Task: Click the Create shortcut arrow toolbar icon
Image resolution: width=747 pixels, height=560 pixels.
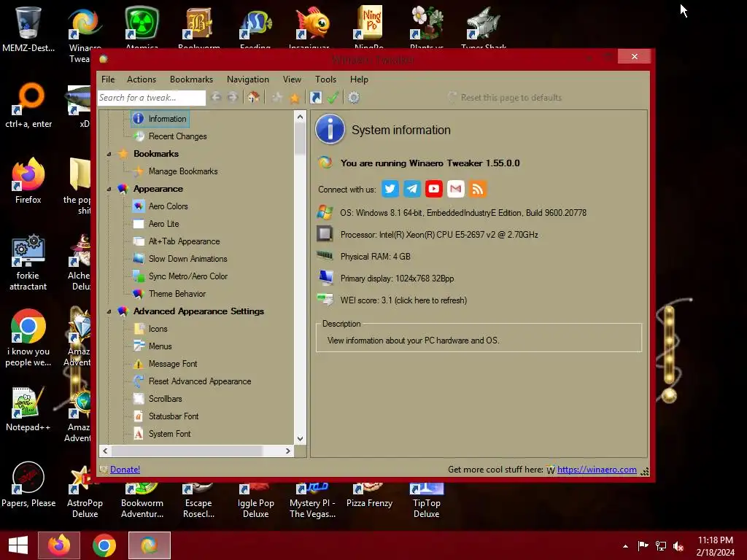Action: point(315,98)
